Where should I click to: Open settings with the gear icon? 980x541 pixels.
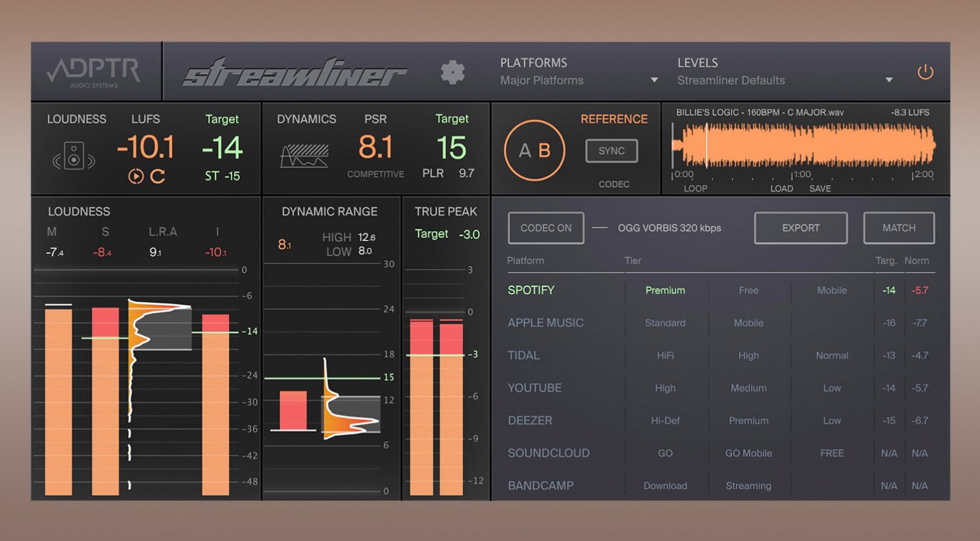(x=452, y=72)
